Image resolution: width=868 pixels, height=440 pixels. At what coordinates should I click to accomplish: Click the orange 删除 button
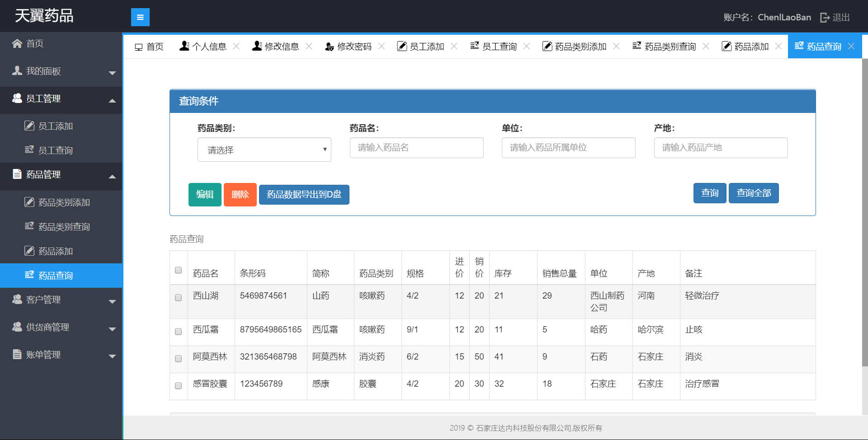(240, 194)
